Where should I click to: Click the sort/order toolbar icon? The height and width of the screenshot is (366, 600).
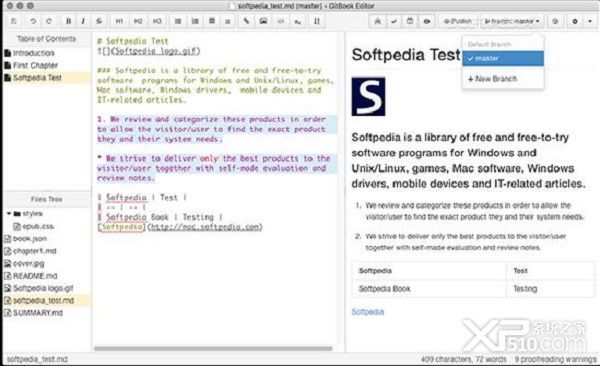317,21
